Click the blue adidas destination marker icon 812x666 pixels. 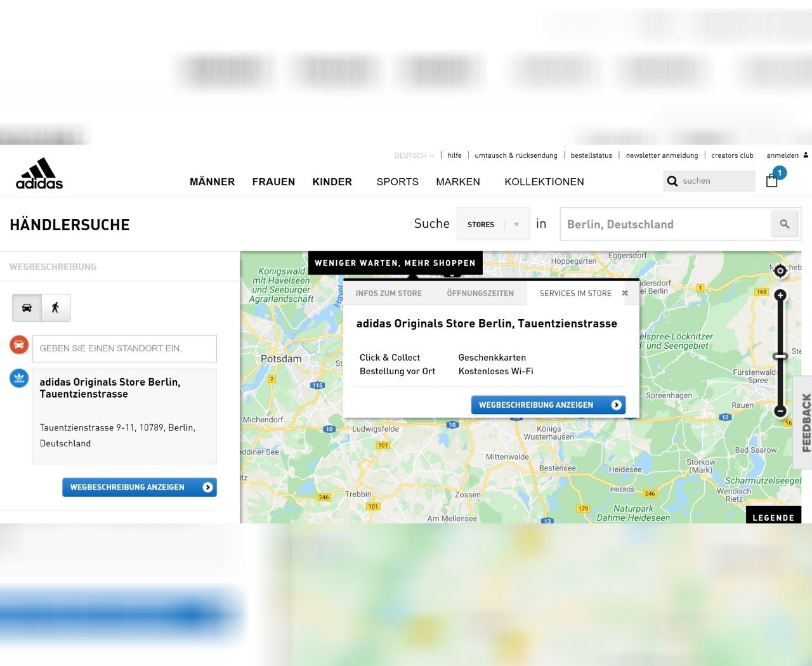(19, 378)
